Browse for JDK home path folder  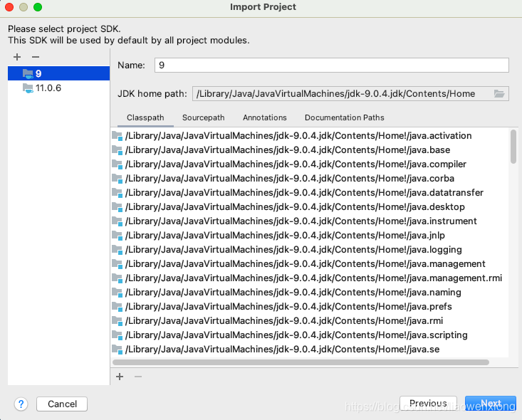499,93
